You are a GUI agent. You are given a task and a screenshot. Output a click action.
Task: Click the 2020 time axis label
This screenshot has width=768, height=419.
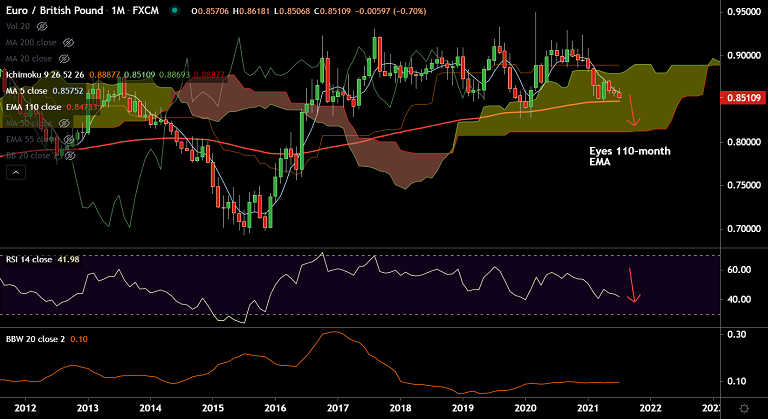tap(526, 408)
